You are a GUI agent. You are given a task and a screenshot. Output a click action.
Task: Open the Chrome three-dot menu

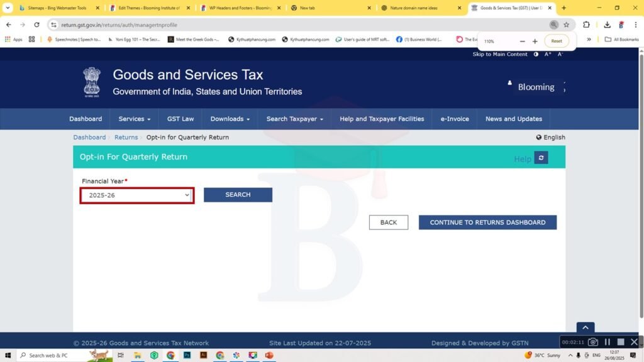(x=635, y=25)
